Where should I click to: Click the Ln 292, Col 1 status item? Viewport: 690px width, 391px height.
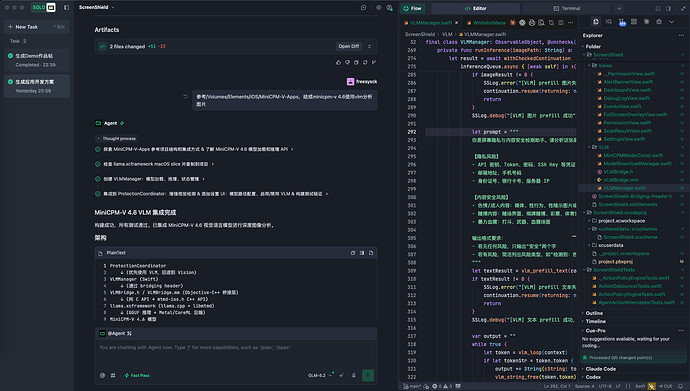tap(557, 386)
